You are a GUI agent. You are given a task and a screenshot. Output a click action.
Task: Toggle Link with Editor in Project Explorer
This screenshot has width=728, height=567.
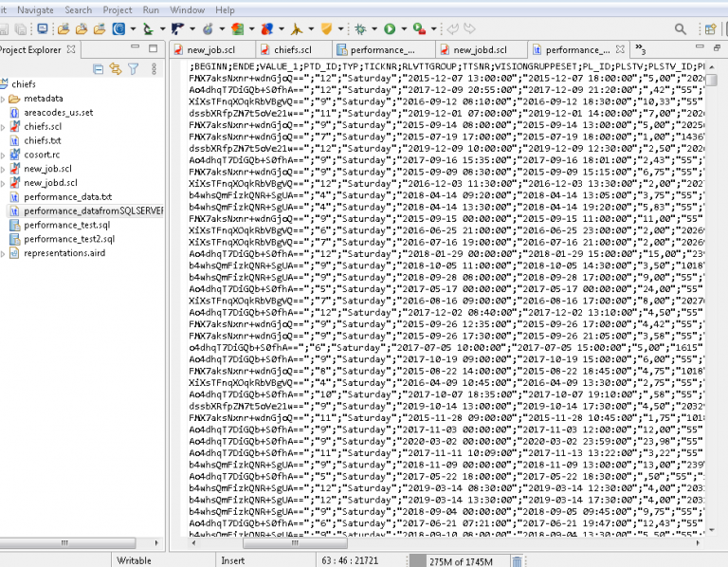pyautogui.click(x=116, y=68)
